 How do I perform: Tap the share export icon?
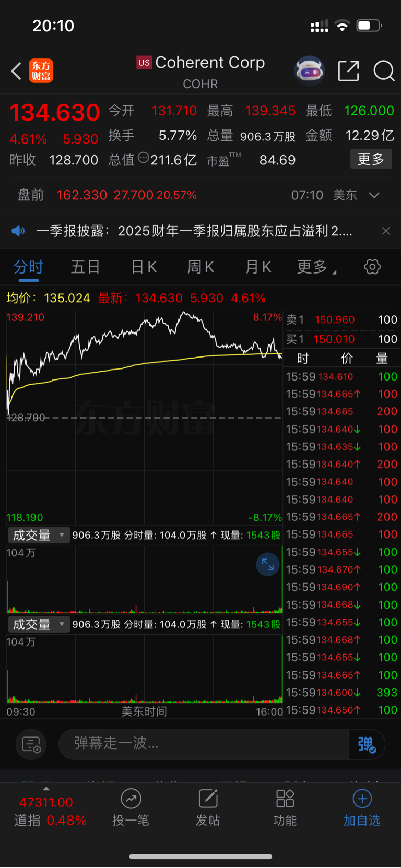tap(348, 71)
